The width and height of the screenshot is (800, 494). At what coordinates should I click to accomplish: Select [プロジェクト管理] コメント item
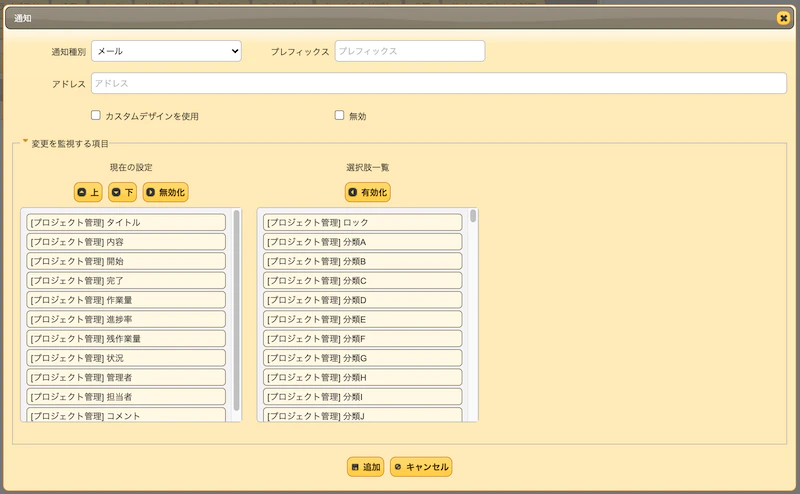pos(126,415)
